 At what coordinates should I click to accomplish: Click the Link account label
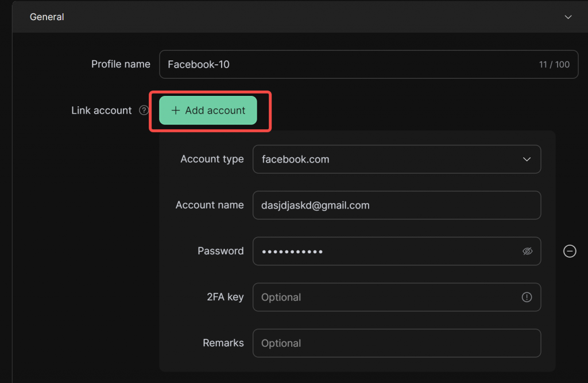[x=101, y=110]
